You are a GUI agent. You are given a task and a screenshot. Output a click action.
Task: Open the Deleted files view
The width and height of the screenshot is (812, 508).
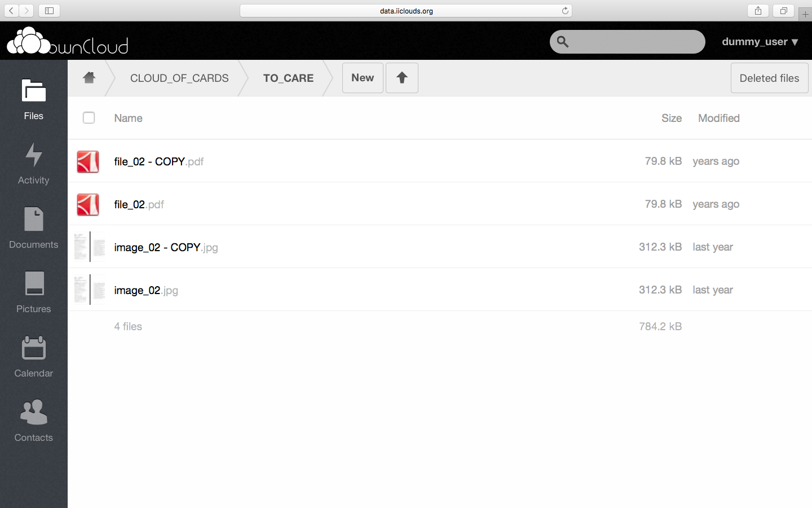click(769, 78)
